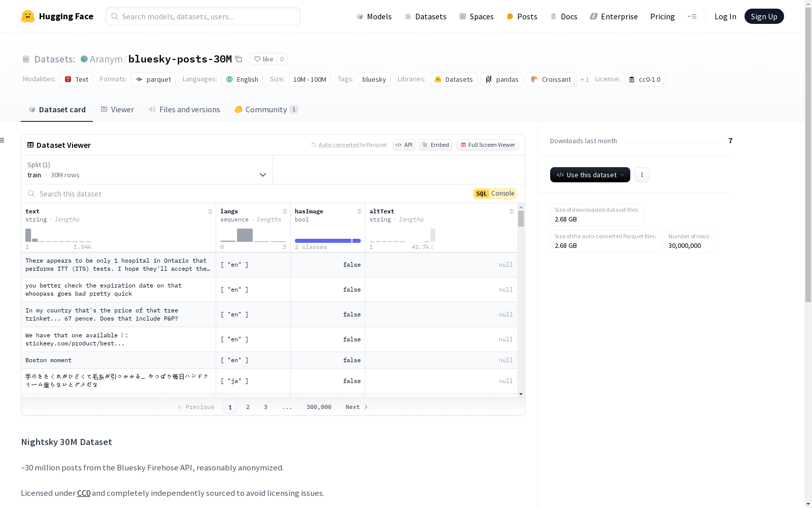
Task: Expand the +1 more libraries tag
Action: pyautogui.click(x=585, y=79)
